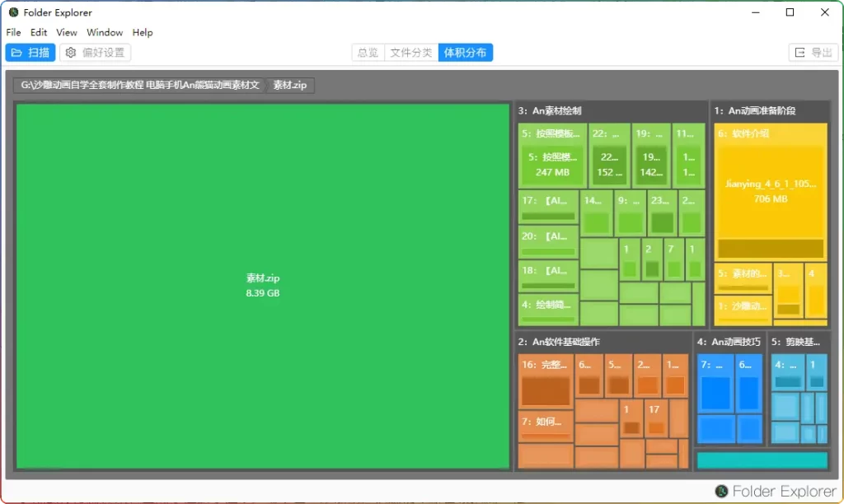Select the large green 素材.zip 8.39 GB block

(262, 286)
